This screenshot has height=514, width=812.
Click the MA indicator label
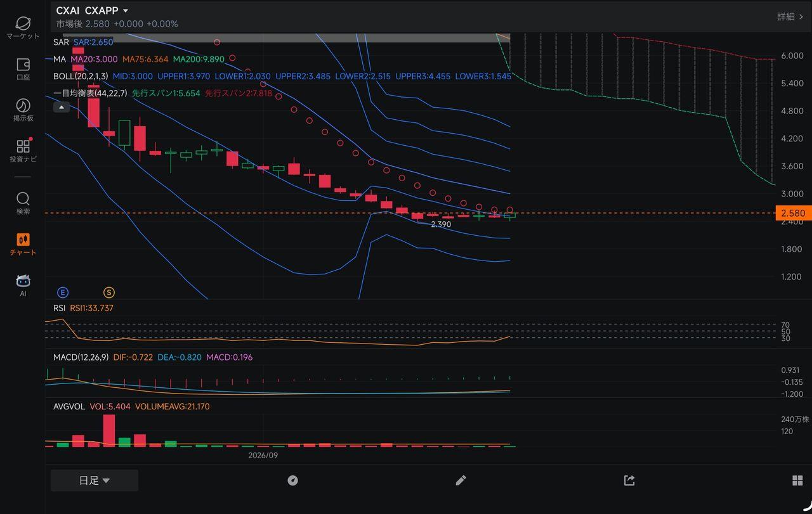pos(60,59)
